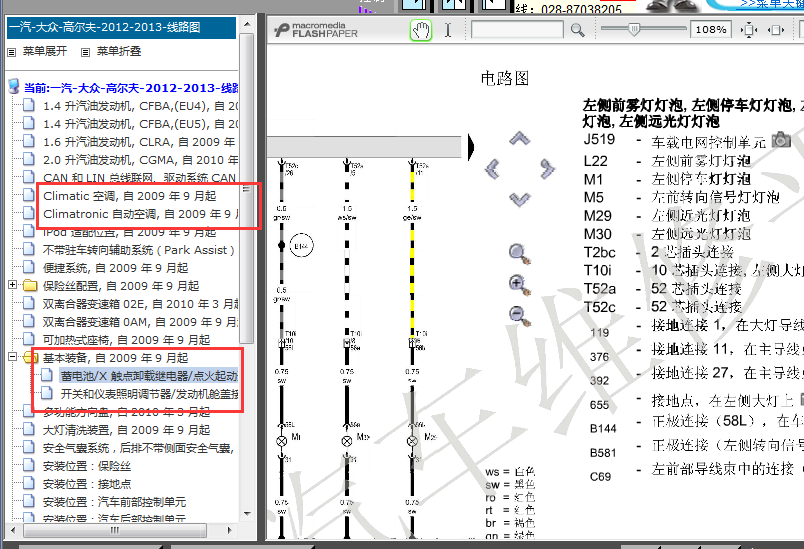This screenshot has width=804, height=549.
Task: Click the page icon beside 1.6 升汽油发动机 CLRA
Action: (x=29, y=141)
